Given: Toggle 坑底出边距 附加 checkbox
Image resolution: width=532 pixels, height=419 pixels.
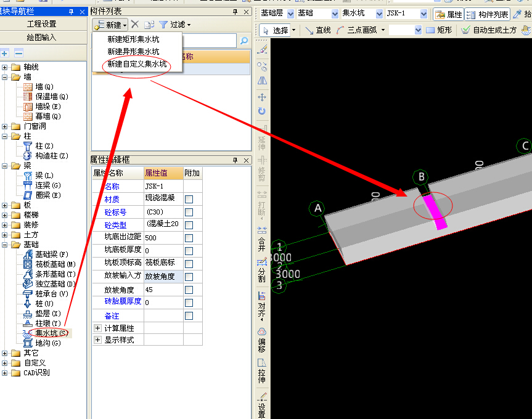Looking at the screenshot, I should point(189,238).
